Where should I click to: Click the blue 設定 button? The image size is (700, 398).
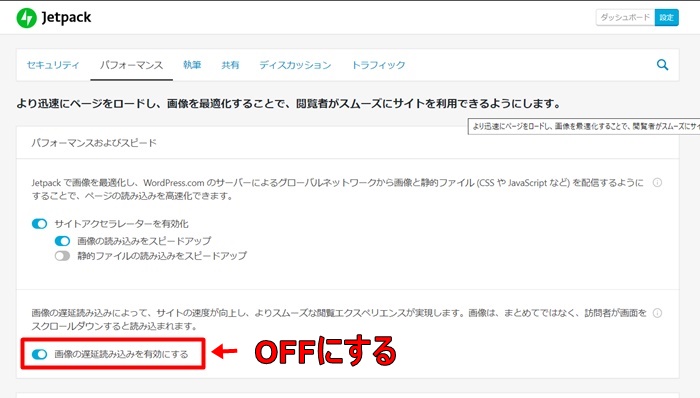tap(667, 17)
